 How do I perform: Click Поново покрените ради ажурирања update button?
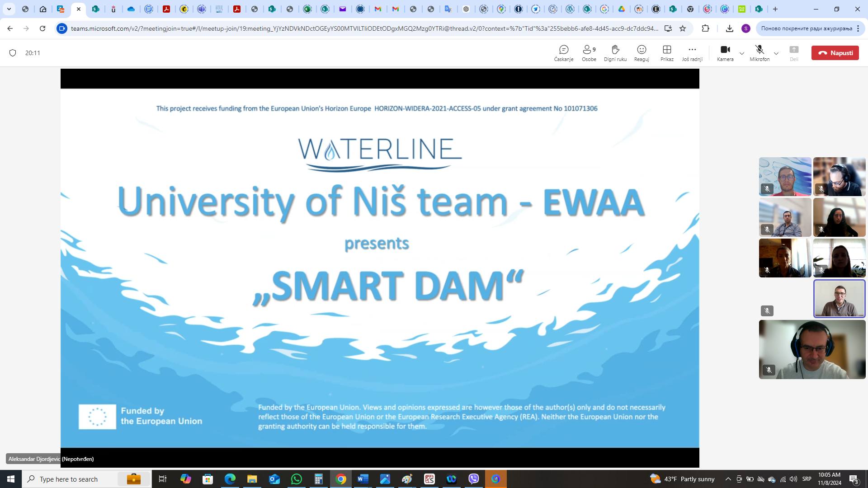tap(806, 28)
